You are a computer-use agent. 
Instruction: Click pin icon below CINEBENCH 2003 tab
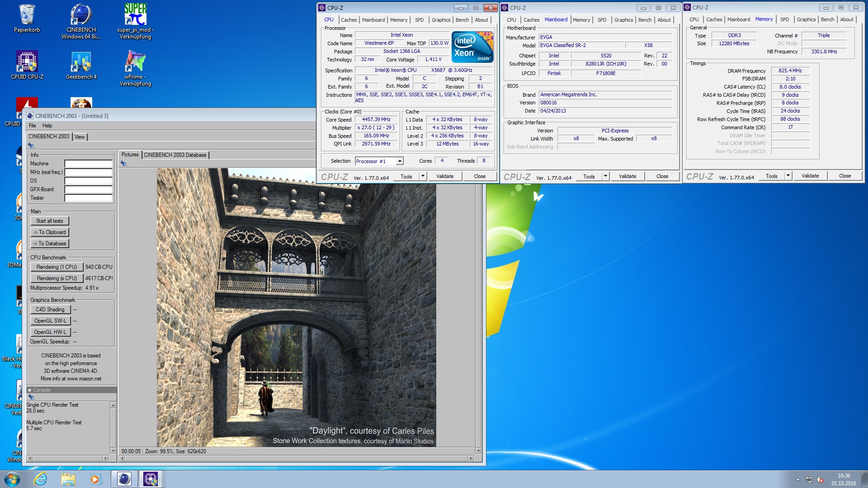31,145
